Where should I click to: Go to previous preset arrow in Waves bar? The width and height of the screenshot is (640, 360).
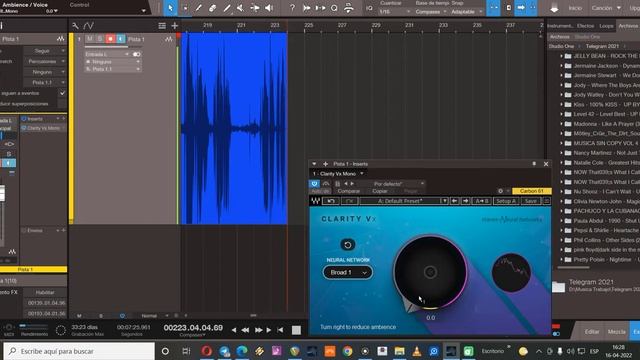[454, 201]
